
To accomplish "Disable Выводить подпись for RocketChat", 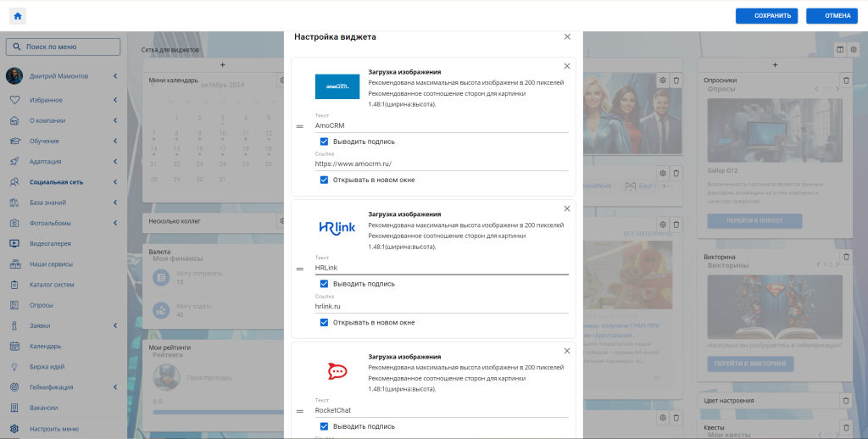I will coord(325,426).
